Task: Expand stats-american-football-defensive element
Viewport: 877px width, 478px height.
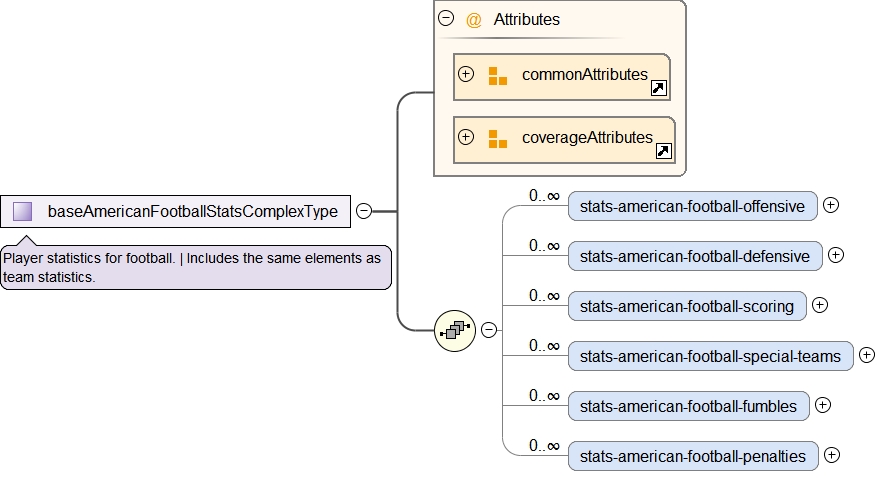Action: (836, 255)
